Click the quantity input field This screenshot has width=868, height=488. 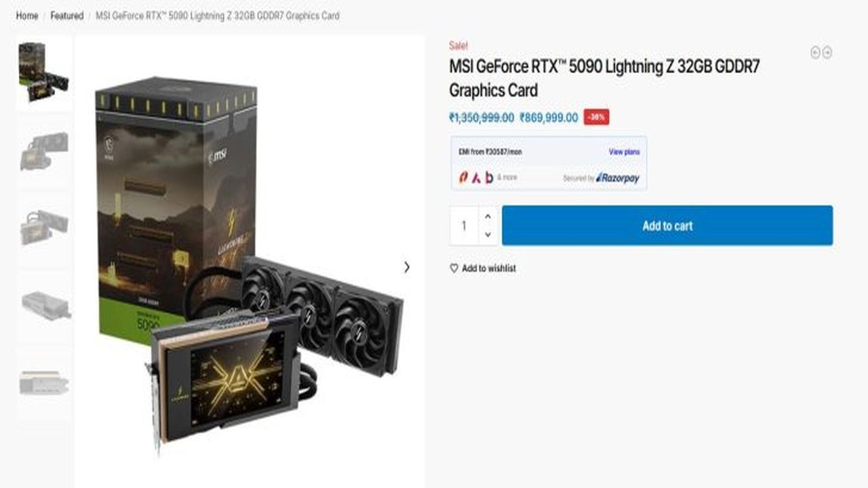pyautogui.click(x=465, y=226)
